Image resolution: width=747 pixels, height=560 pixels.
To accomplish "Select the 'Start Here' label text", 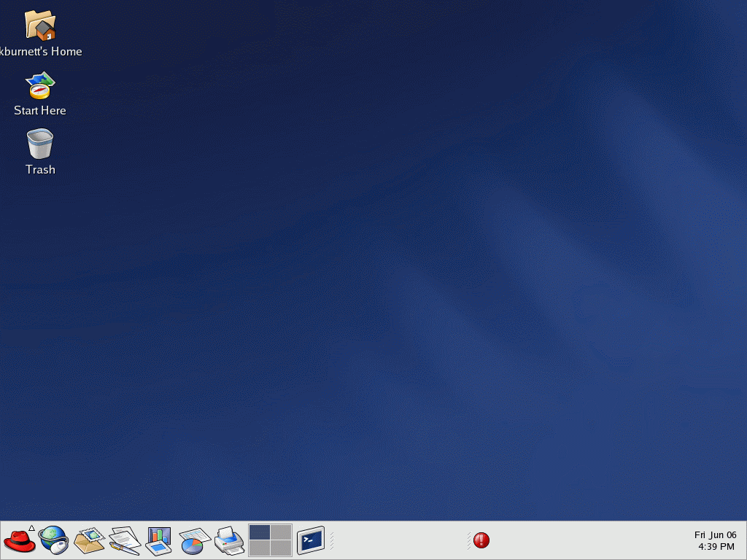I will tap(40, 111).
